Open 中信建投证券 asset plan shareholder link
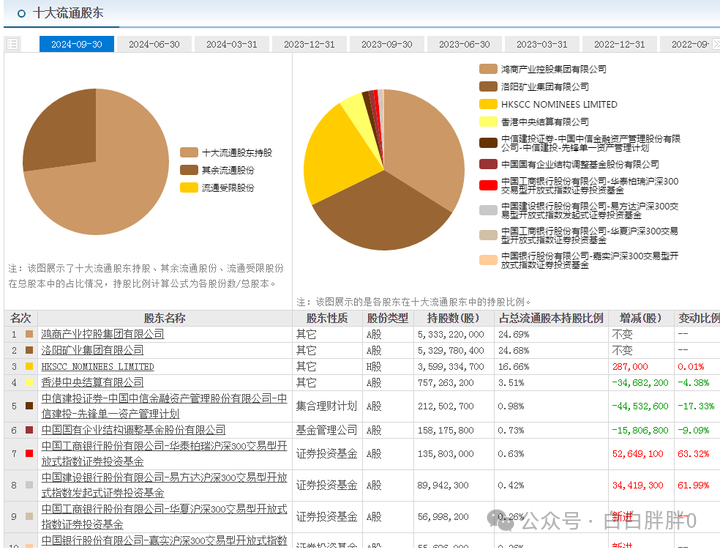This screenshot has width=720, height=550. (x=164, y=406)
